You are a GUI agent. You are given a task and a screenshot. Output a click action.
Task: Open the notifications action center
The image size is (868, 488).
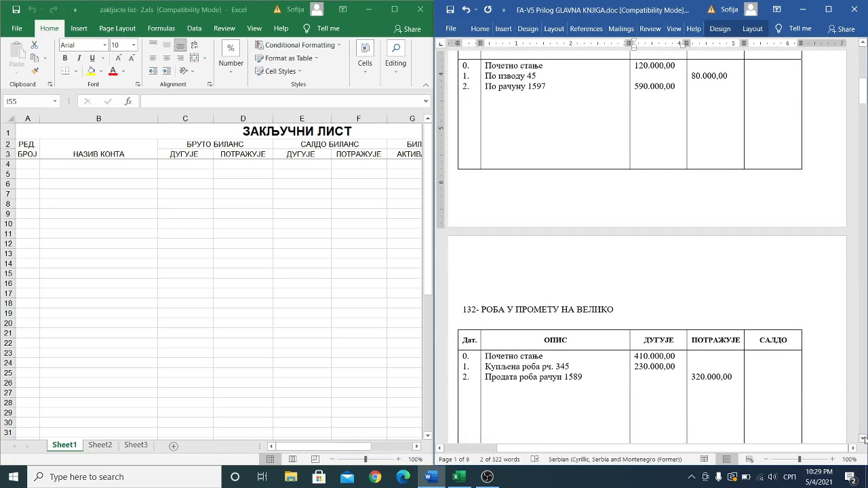click(x=850, y=476)
